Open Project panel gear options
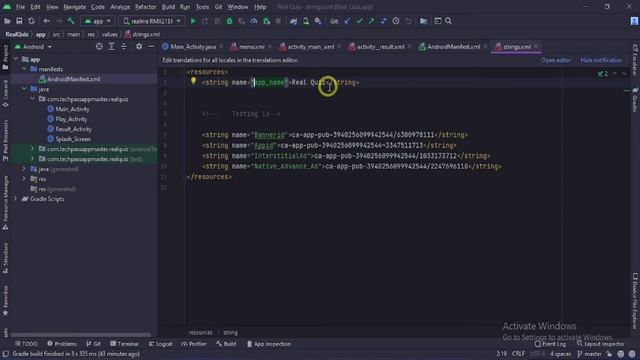 (139, 47)
